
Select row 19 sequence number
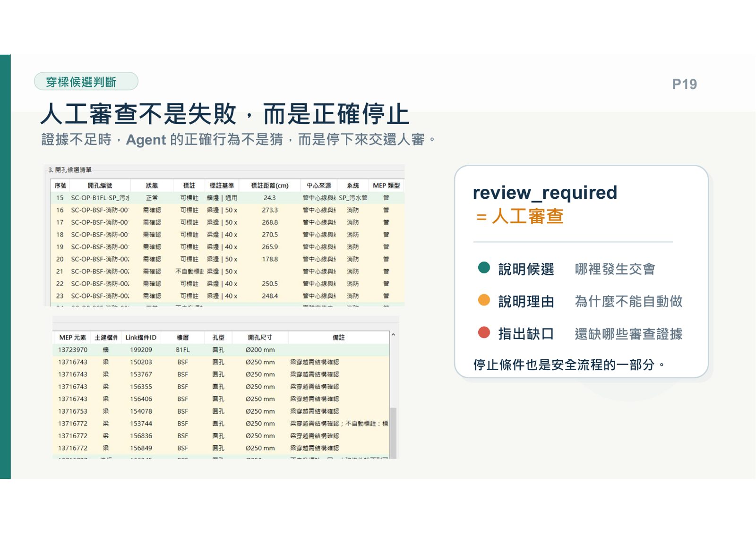pos(60,247)
